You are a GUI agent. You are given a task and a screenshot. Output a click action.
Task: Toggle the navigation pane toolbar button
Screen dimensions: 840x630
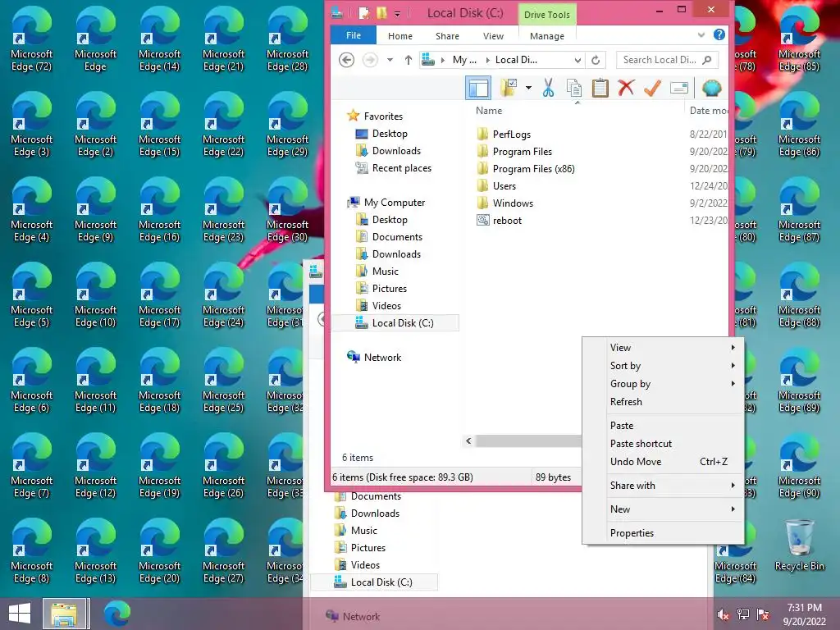478,88
